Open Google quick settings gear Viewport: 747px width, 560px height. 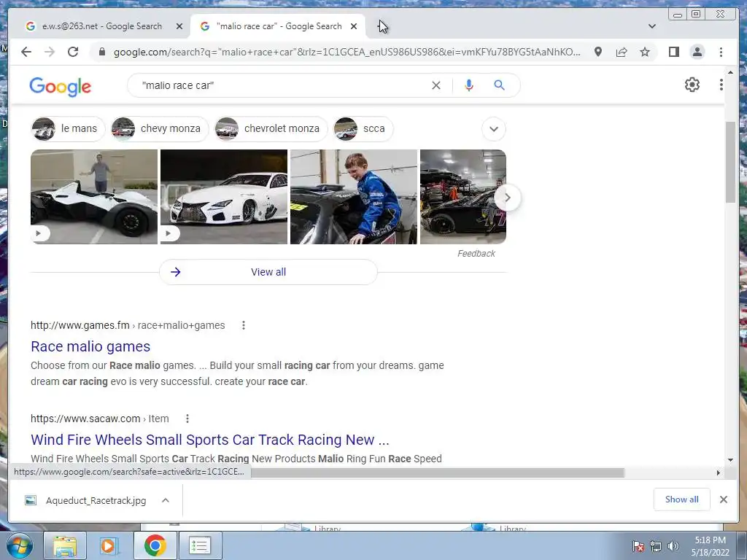pos(692,85)
